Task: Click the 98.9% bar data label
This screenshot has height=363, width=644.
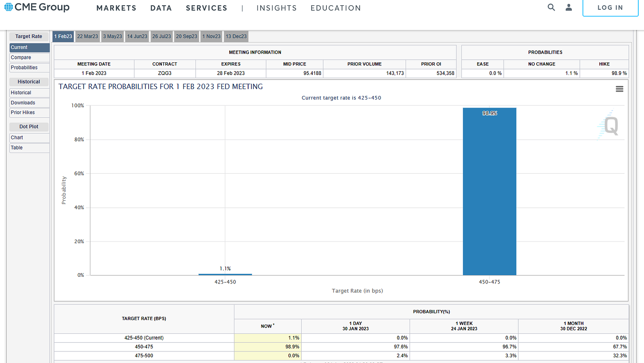Action: tap(490, 113)
